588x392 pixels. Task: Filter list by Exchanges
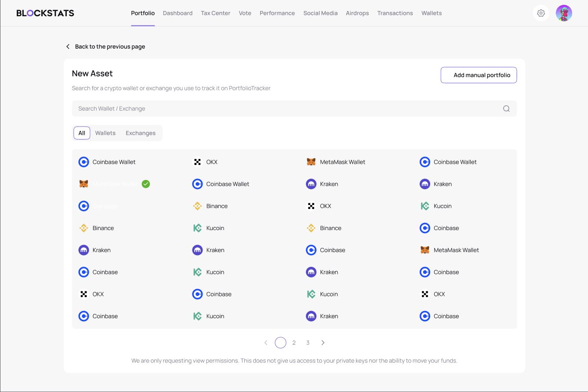pyautogui.click(x=141, y=133)
